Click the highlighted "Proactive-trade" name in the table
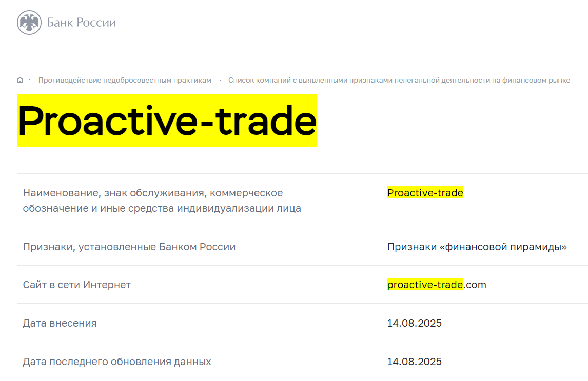 click(425, 193)
